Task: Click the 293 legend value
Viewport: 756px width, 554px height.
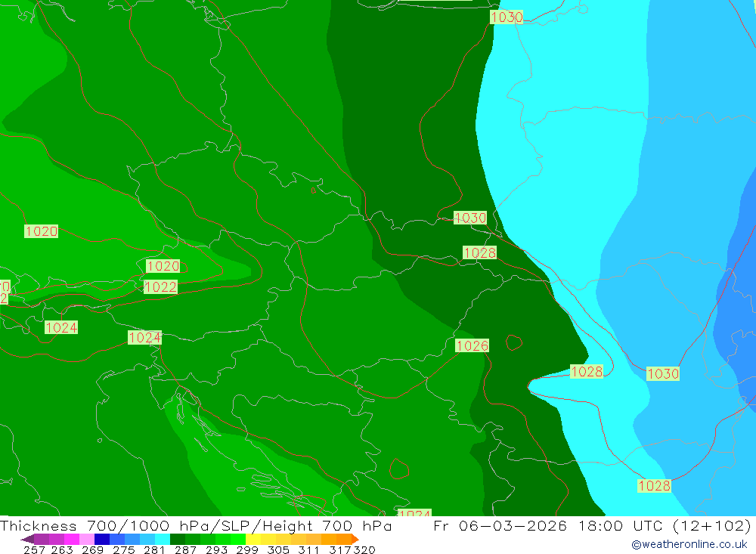Action: pyautogui.click(x=216, y=550)
